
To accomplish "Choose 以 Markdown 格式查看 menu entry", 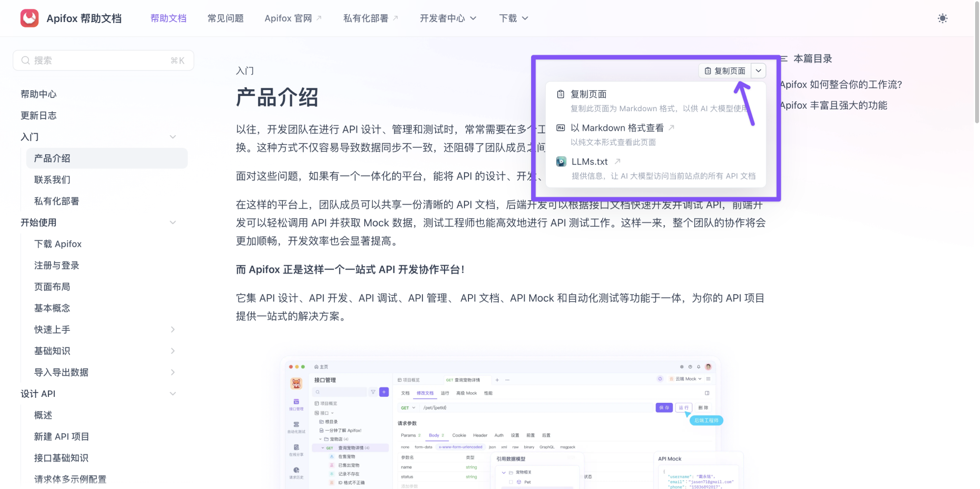I will [x=655, y=134].
